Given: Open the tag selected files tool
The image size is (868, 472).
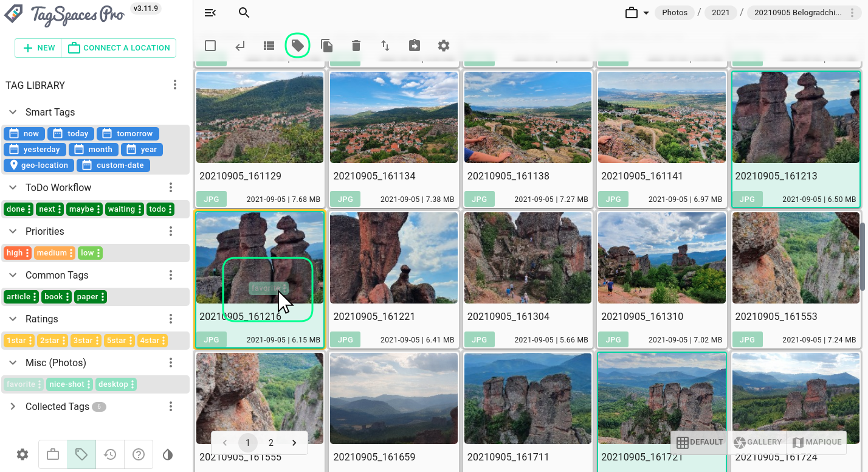Looking at the screenshot, I should coord(298,46).
